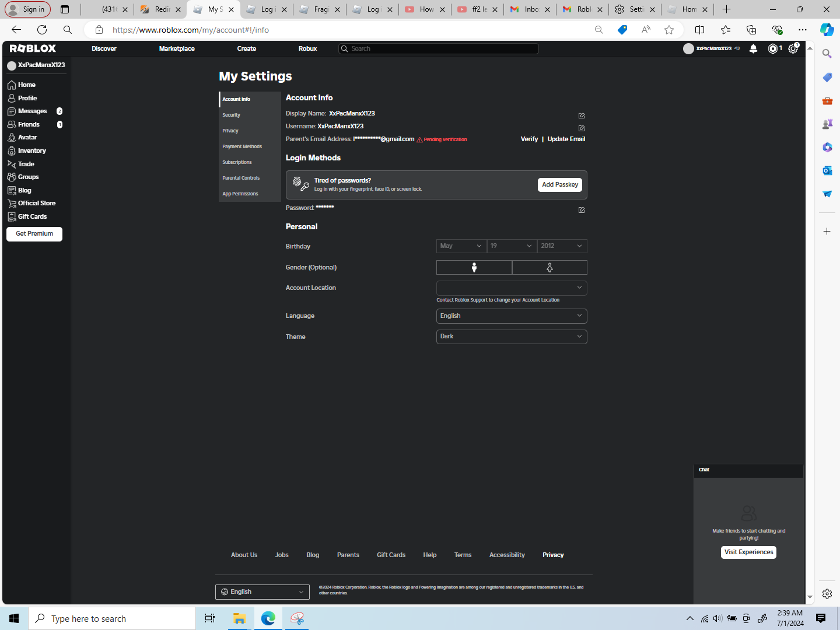Viewport: 840px width, 630px height.
Task: Open the footer English language selector
Action: click(262, 592)
